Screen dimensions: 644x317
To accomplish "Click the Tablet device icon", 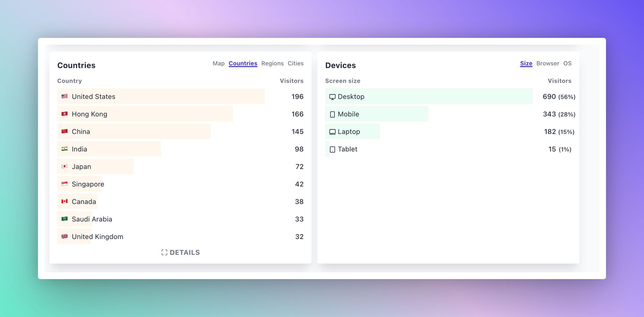I will 332,149.
